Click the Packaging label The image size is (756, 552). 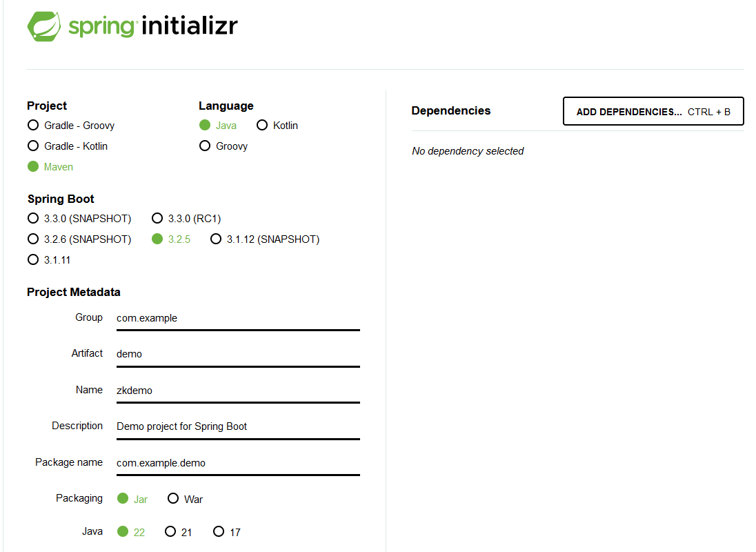click(79, 498)
